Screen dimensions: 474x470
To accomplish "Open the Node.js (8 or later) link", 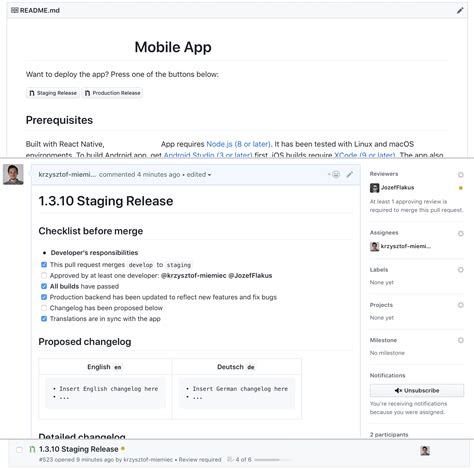I will 239,144.
